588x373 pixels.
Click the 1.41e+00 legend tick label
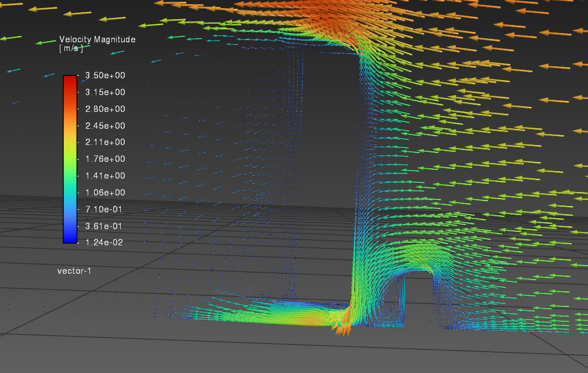tap(105, 176)
